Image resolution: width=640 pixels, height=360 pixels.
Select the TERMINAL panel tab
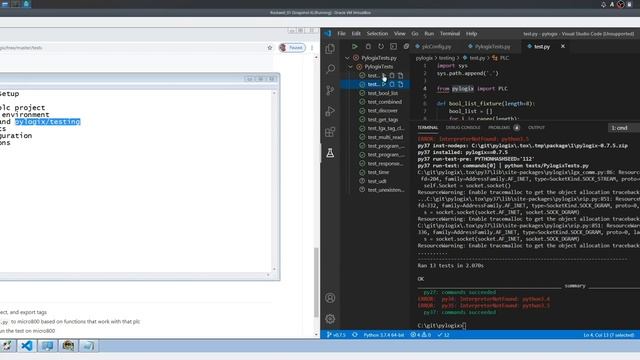point(427,128)
